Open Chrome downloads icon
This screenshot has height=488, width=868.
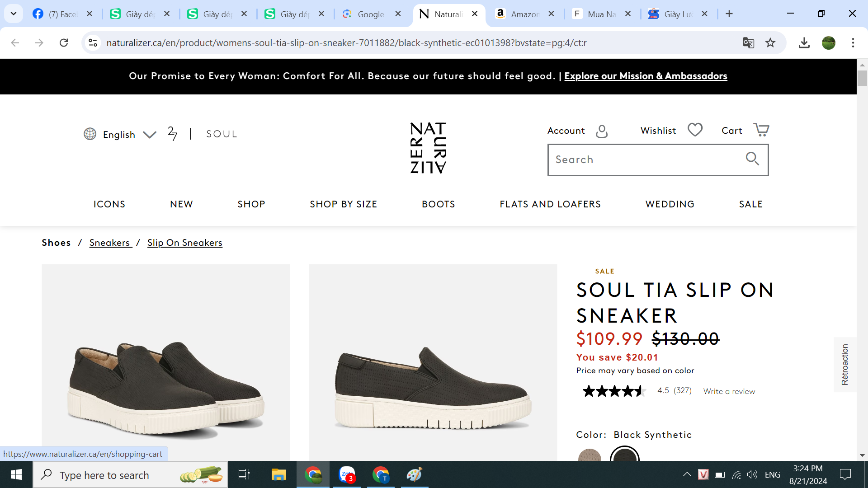click(804, 43)
